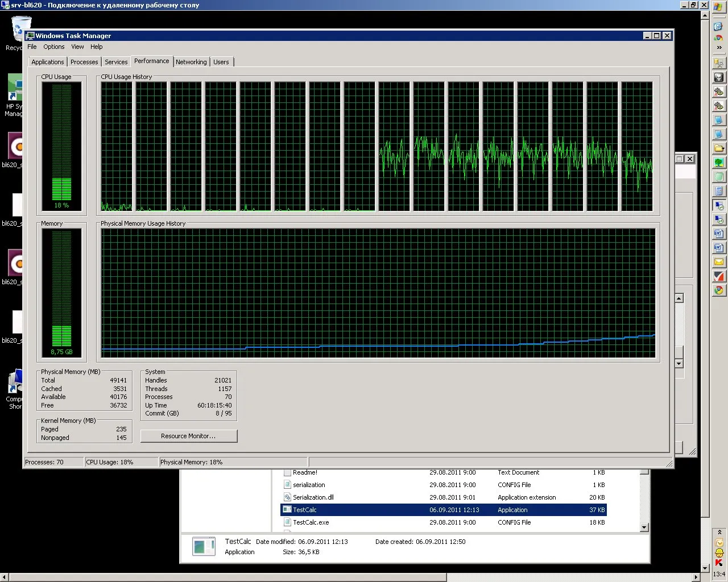Image resolution: width=728 pixels, height=582 pixels.
Task: Click the system tray clock
Action: pyautogui.click(x=719, y=574)
